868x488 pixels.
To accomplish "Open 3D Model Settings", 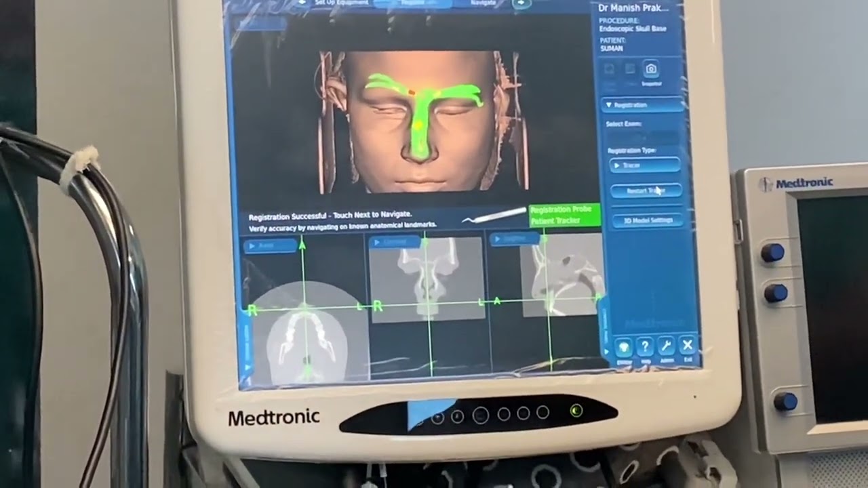I will 648,220.
